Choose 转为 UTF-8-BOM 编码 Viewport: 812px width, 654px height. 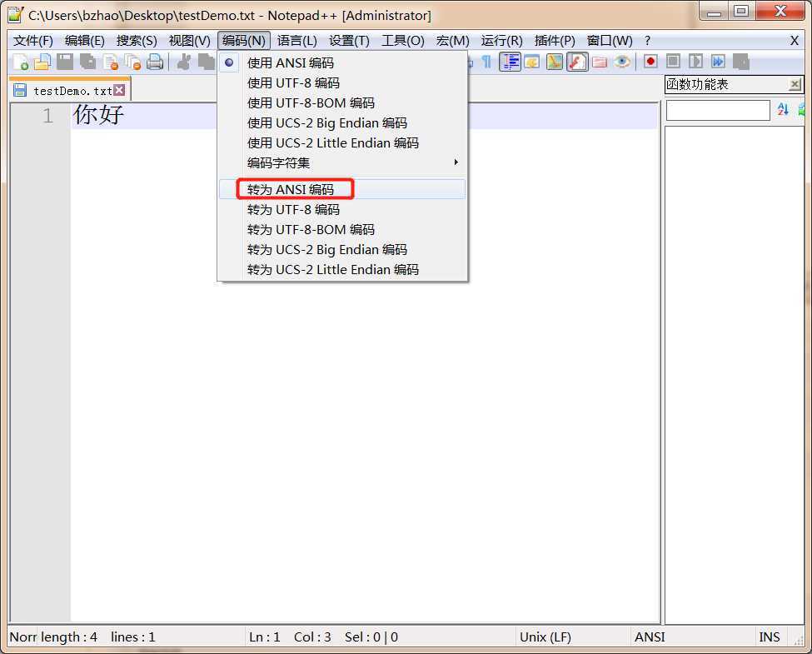(342, 230)
